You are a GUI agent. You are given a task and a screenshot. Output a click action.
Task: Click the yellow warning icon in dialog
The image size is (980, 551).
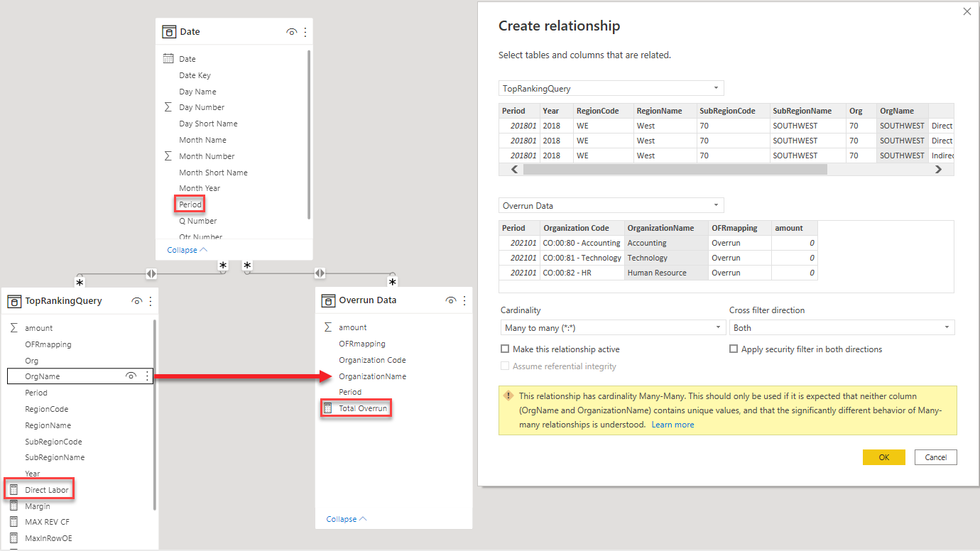click(x=508, y=396)
